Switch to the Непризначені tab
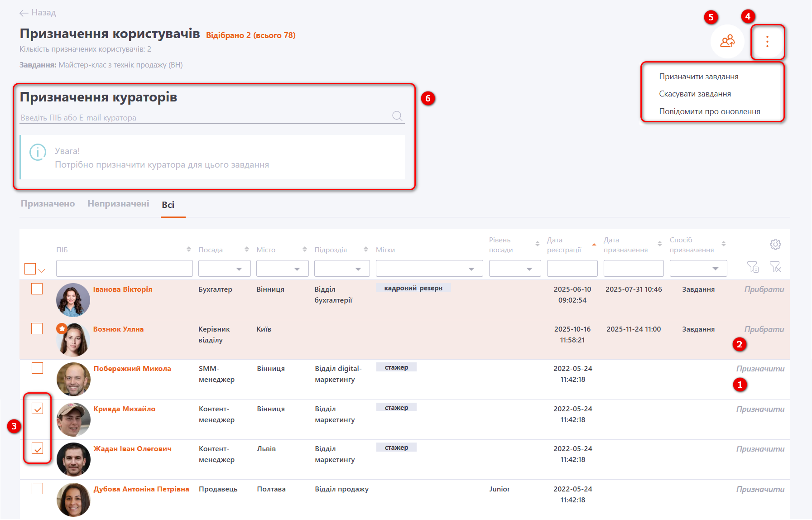Image resolution: width=812 pixels, height=520 pixels. click(x=118, y=204)
